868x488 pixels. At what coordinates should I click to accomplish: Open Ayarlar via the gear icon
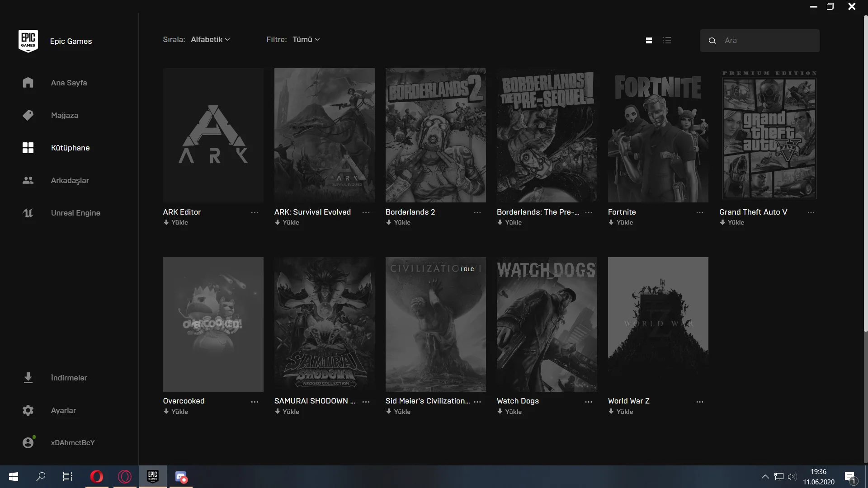pyautogui.click(x=28, y=410)
